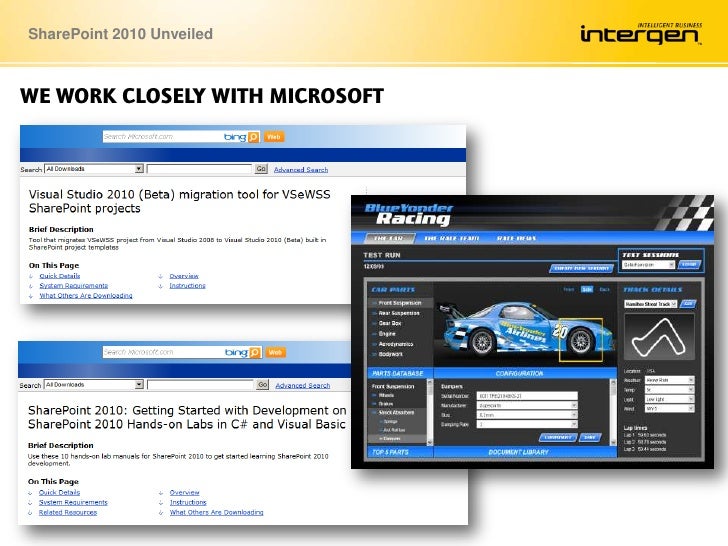Open Instructions link in the lower page
The width and height of the screenshot is (728, 546).
pos(188,502)
